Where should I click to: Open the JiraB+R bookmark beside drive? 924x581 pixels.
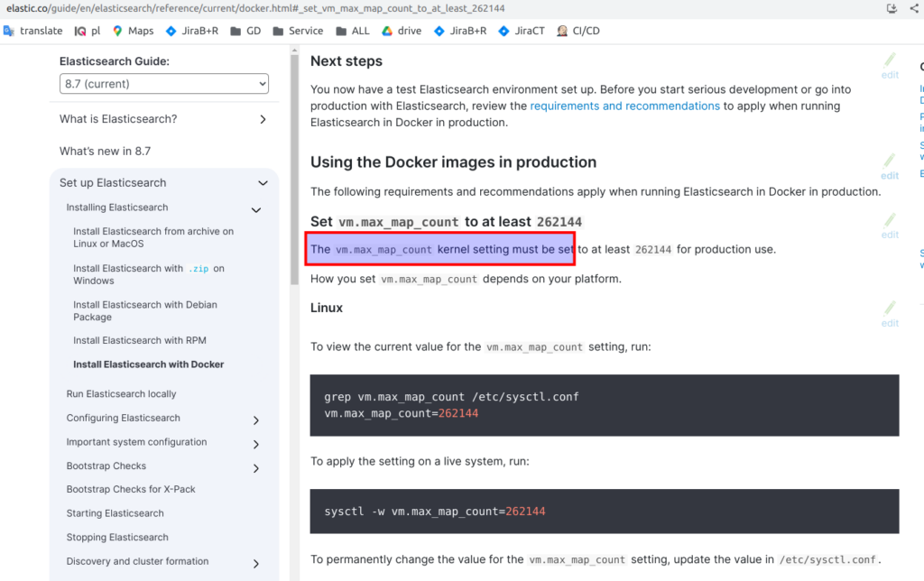point(460,31)
